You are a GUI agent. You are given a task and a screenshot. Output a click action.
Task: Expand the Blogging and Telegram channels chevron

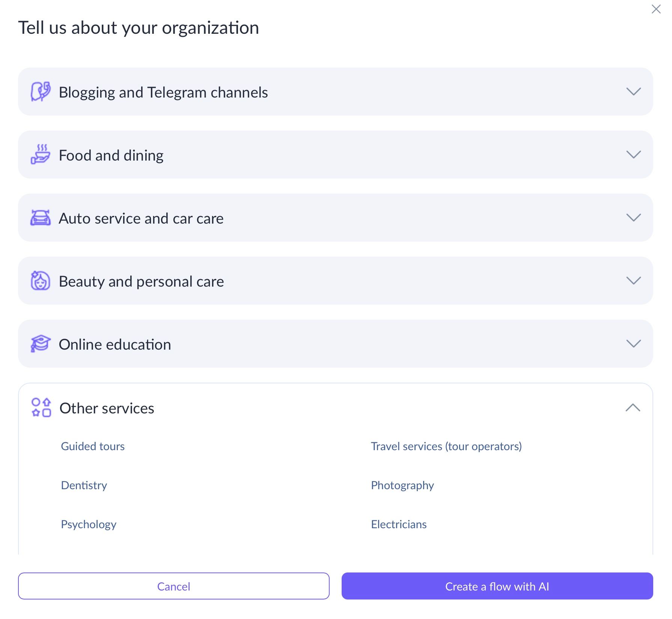tap(633, 92)
